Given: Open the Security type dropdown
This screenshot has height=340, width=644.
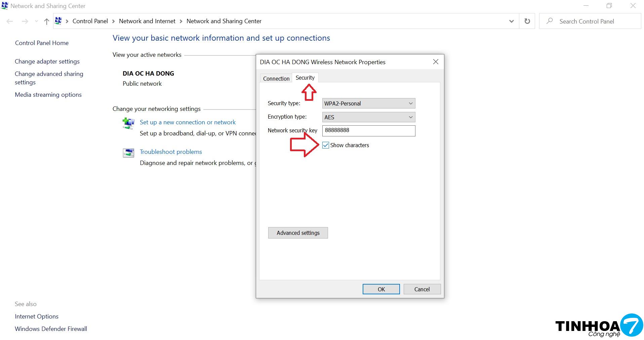Looking at the screenshot, I should tap(368, 103).
